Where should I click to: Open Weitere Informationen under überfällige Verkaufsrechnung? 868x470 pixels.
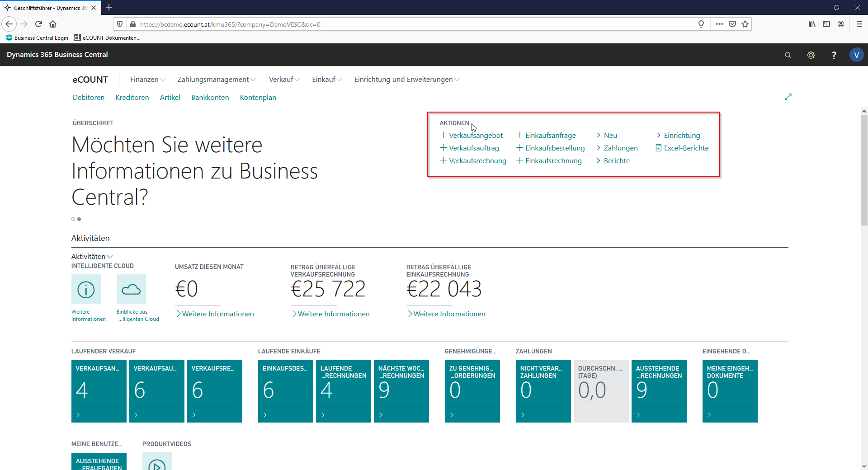click(330, 314)
